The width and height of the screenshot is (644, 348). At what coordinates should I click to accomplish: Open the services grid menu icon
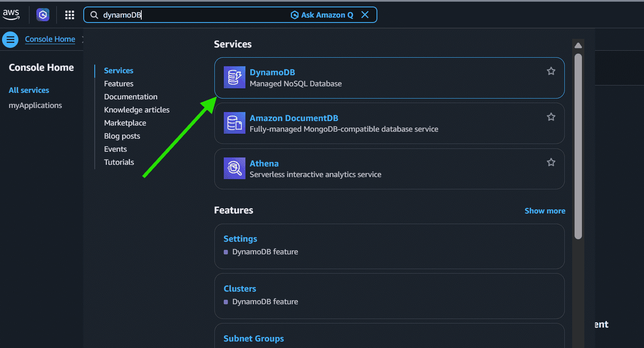(70, 15)
